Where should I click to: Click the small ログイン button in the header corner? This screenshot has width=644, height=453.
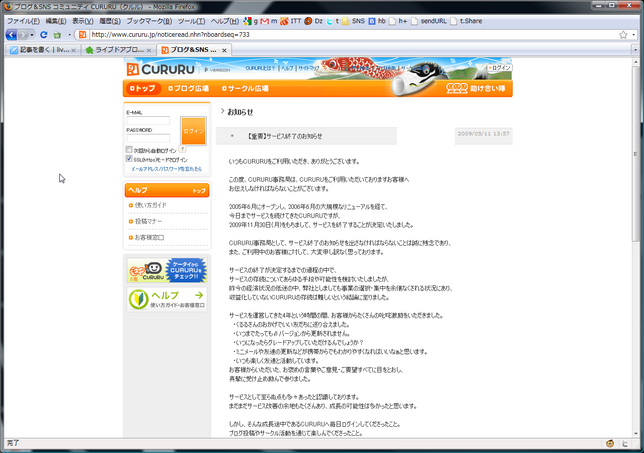[x=500, y=68]
